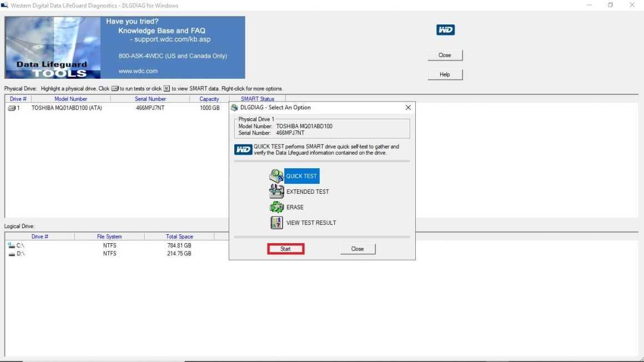Select the Quick Test magnifier icon
644x362 pixels.
[x=276, y=176]
